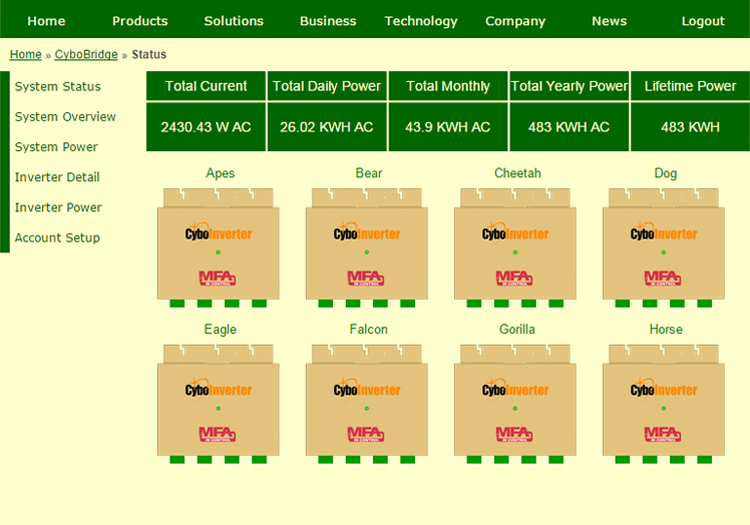Open the Cheetah inverter image
The width and height of the screenshot is (750, 525).
tap(515, 248)
